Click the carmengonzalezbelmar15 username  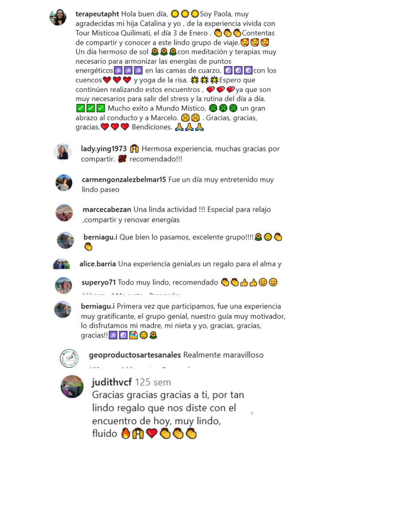pos(124,180)
